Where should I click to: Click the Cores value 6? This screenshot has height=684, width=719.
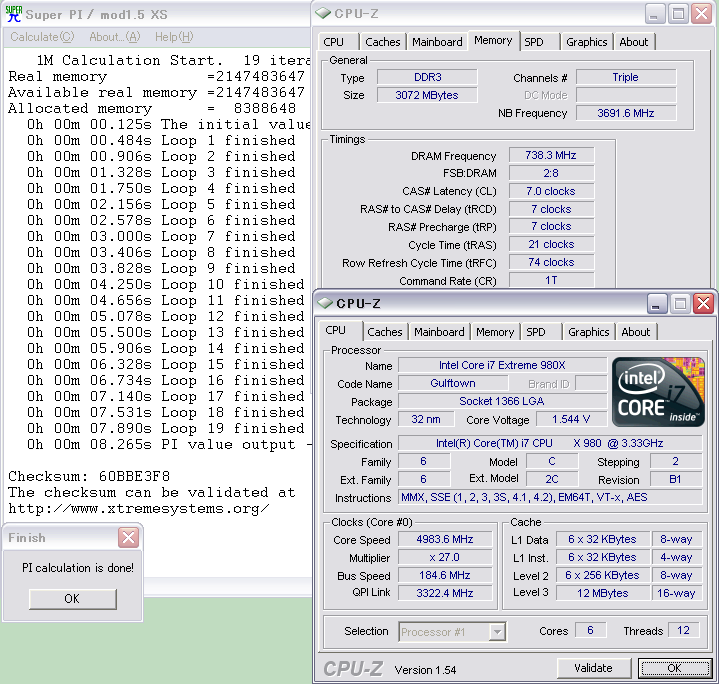pos(591,630)
